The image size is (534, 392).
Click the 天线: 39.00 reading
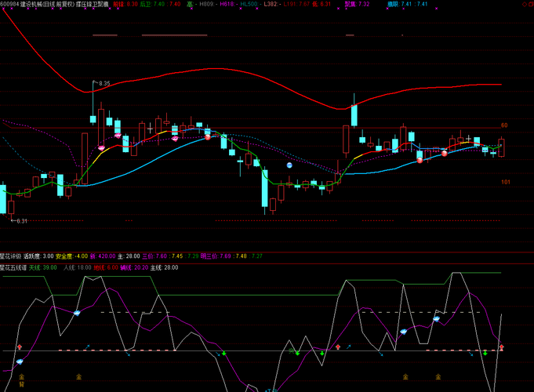pos(43,267)
